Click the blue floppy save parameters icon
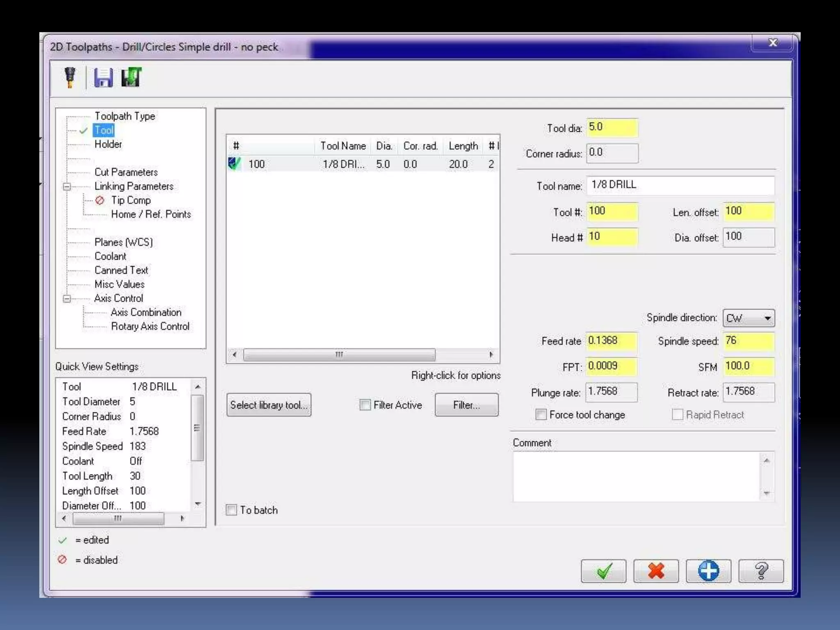 pyautogui.click(x=103, y=78)
